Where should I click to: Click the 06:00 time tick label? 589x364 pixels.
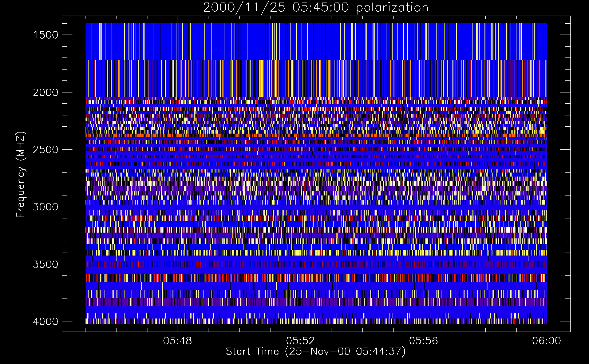point(547,341)
